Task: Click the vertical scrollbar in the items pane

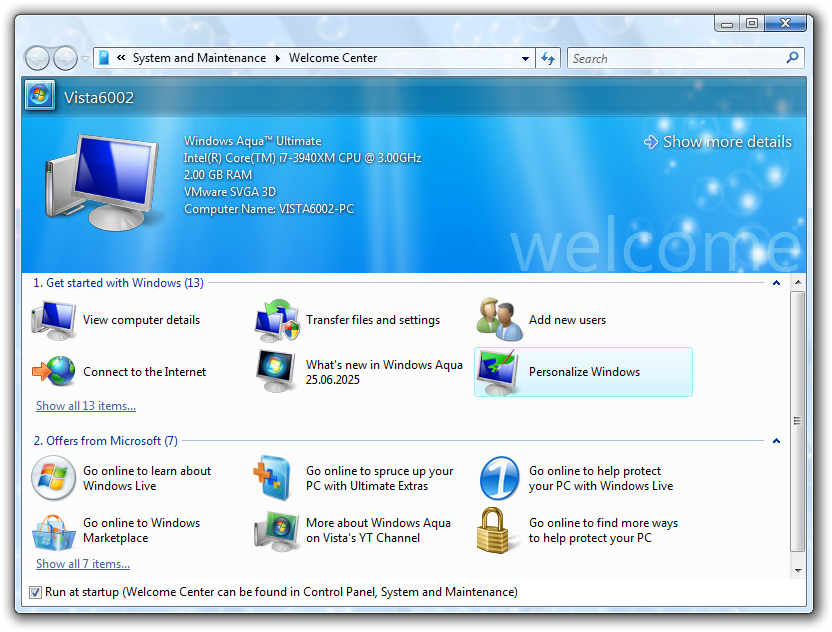Action: [797, 421]
